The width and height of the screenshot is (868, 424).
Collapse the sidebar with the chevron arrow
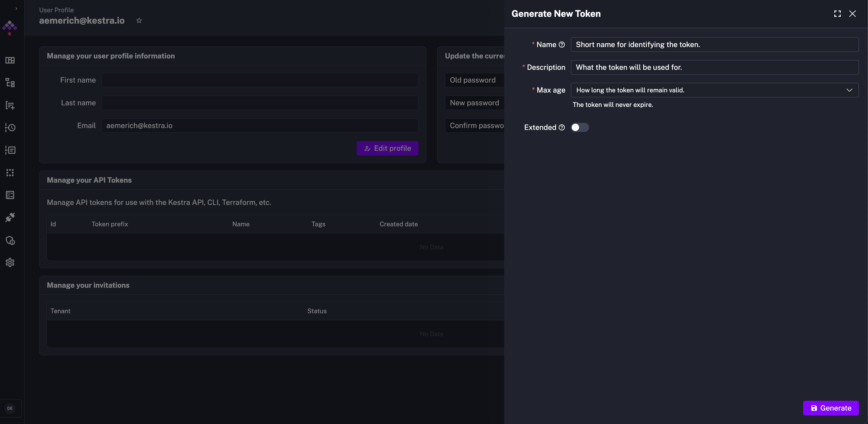click(x=16, y=8)
